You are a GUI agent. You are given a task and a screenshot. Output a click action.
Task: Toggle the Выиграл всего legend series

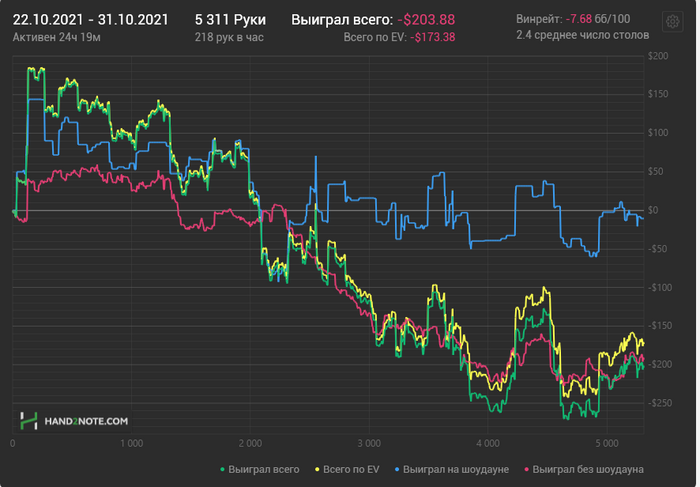pyautogui.click(x=263, y=468)
